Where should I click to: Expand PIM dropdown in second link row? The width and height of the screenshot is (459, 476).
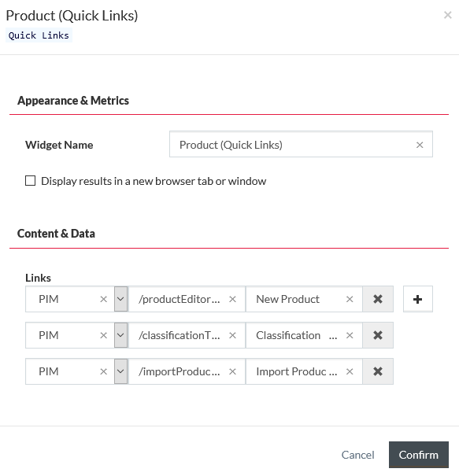(x=120, y=335)
